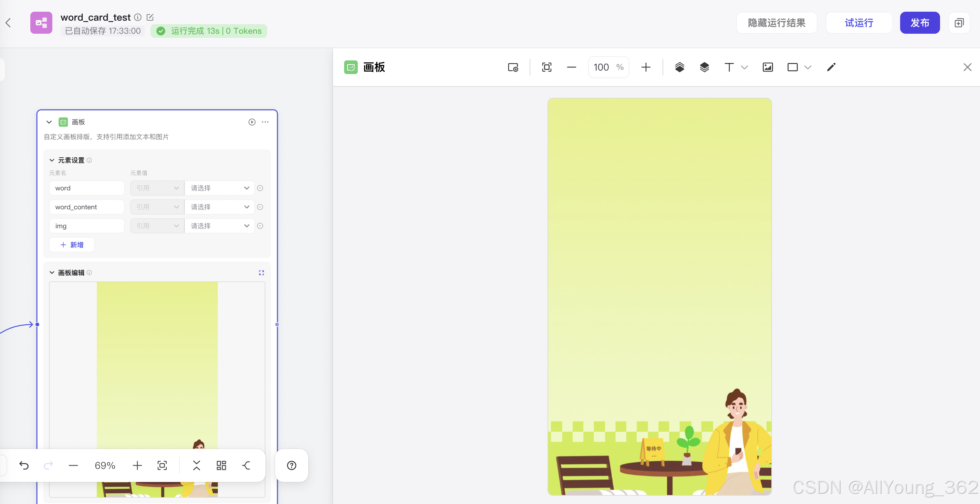This screenshot has height=504, width=980.
Task: Bring layer to front icon
Action: point(679,67)
